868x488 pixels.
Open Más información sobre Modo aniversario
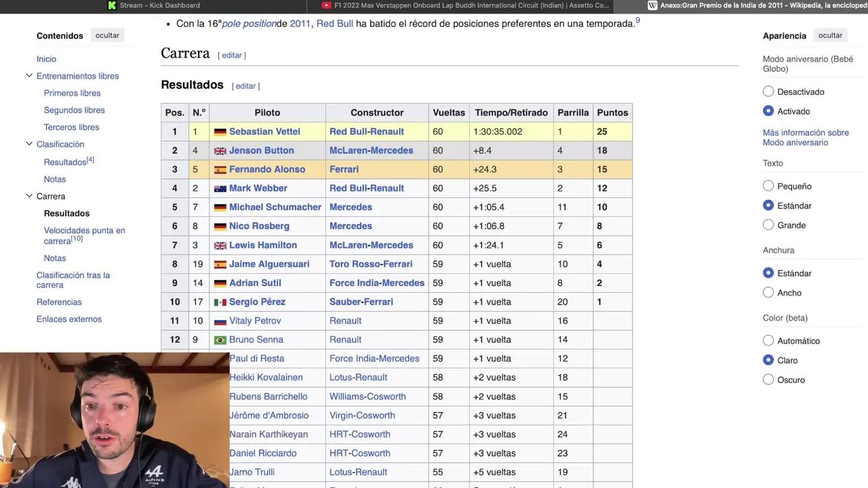(806, 138)
